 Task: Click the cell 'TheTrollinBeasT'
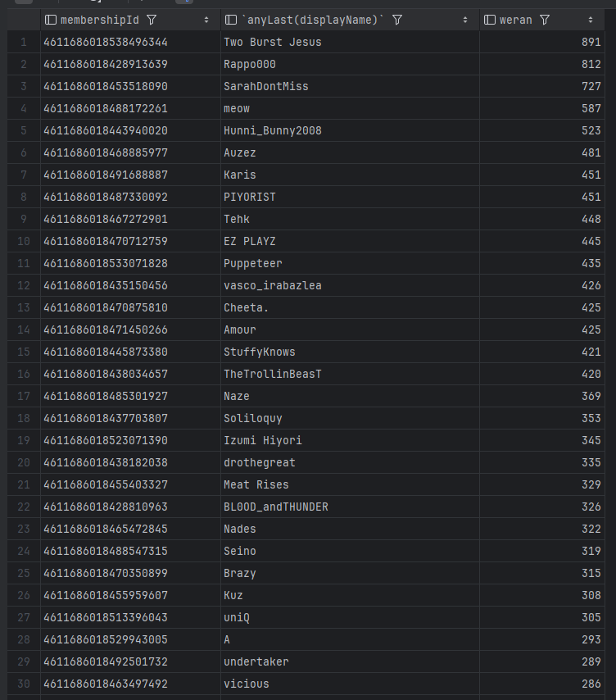point(350,374)
